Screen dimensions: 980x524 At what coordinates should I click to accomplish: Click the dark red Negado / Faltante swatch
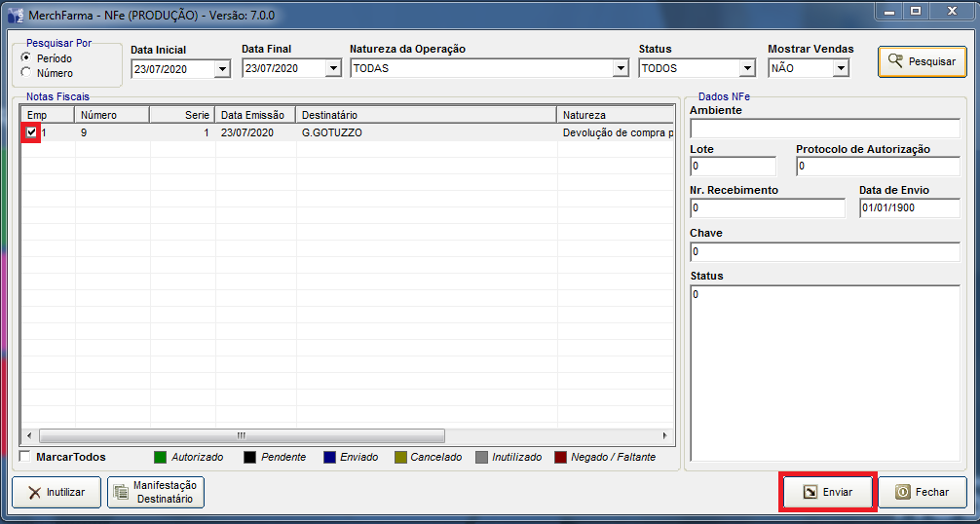[560, 458]
